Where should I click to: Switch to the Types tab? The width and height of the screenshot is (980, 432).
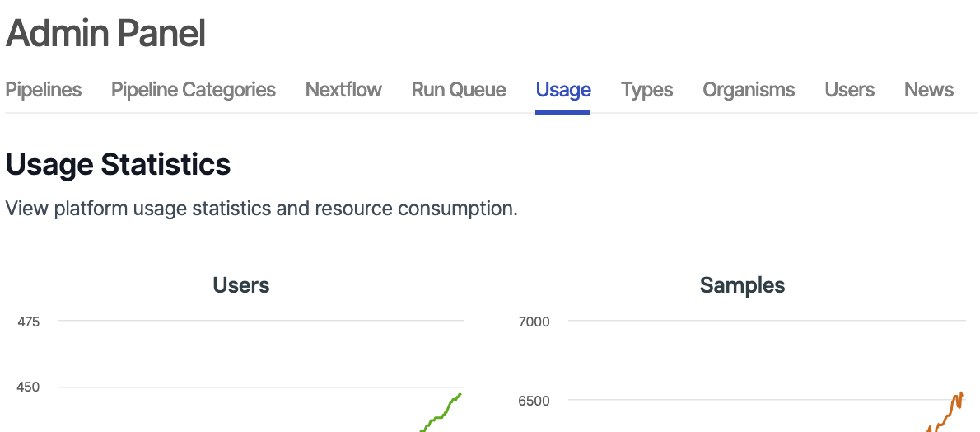coord(646,90)
